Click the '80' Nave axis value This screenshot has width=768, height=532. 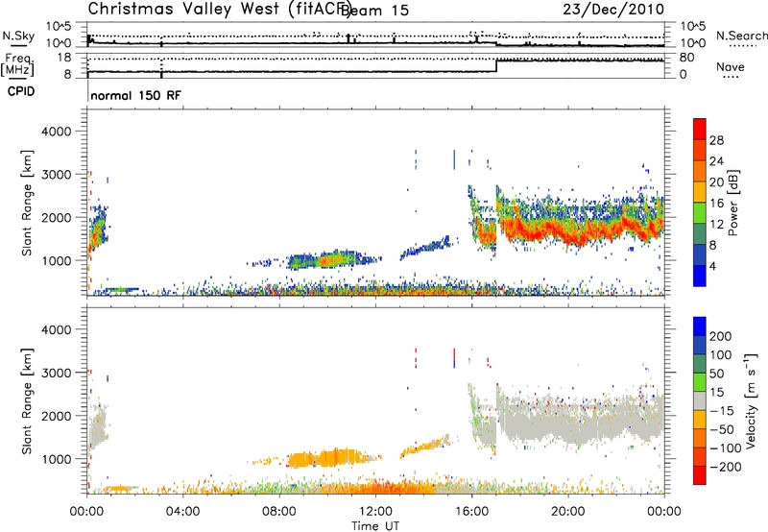click(x=686, y=58)
